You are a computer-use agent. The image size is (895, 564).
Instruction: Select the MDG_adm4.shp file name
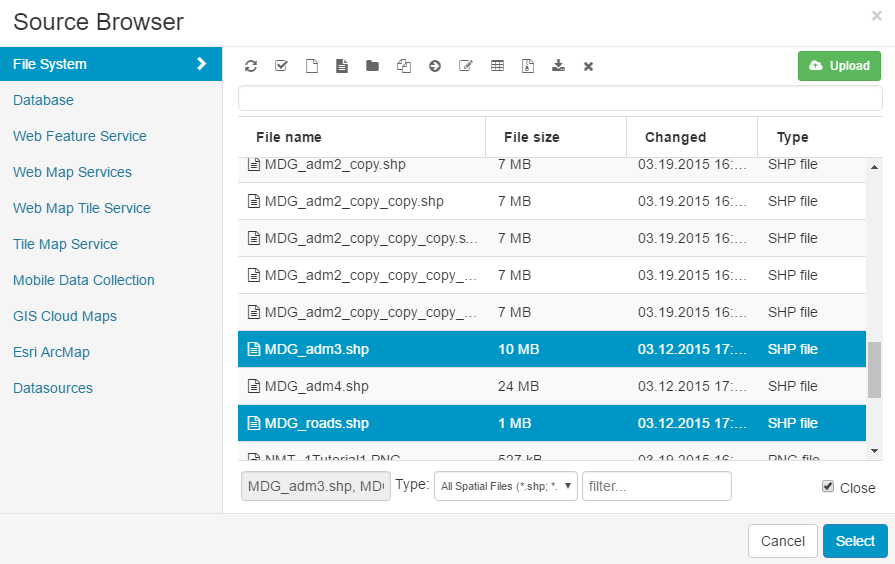[x=317, y=386]
